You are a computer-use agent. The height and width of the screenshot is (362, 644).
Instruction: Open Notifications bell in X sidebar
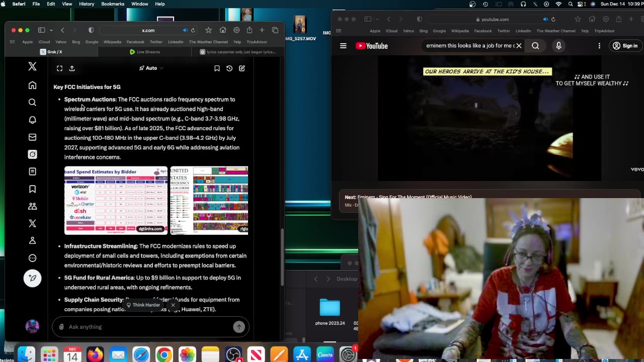click(x=32, y=120)
